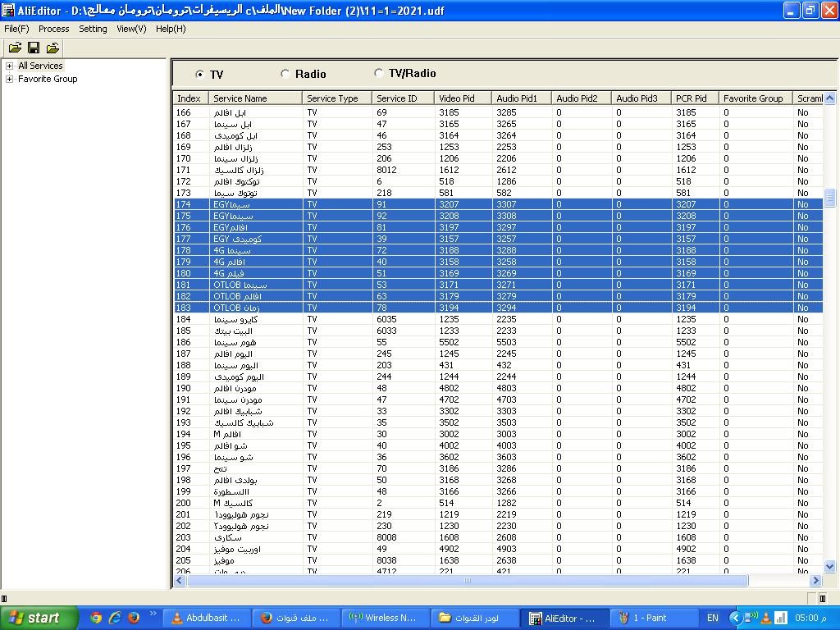Open the Setting menu
The width and height of the screenshot is (840, 630).
pos(93,29)
